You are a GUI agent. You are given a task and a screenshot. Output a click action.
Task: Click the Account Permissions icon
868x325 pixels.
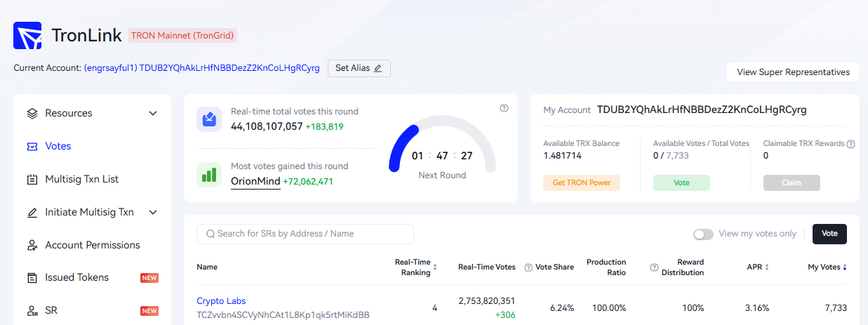(32, 245)
